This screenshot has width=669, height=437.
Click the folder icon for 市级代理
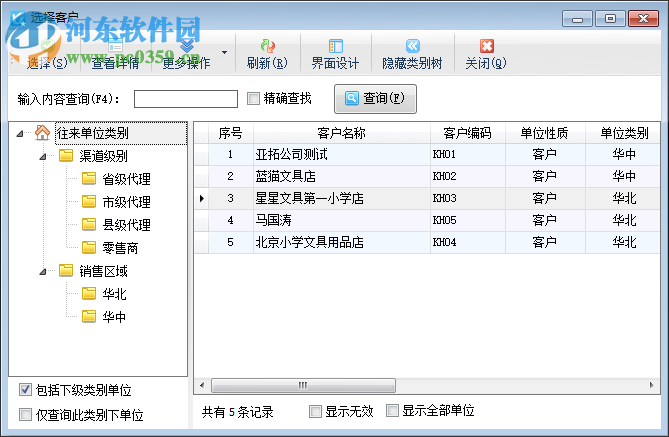(89, 201)
